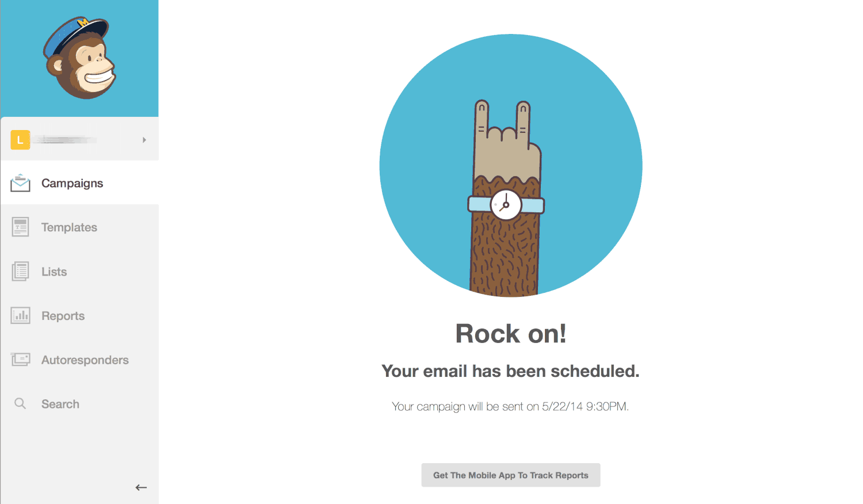The image size is (863, 504).
Task: Click the Templates layout icon
Action: coord(20,227)
